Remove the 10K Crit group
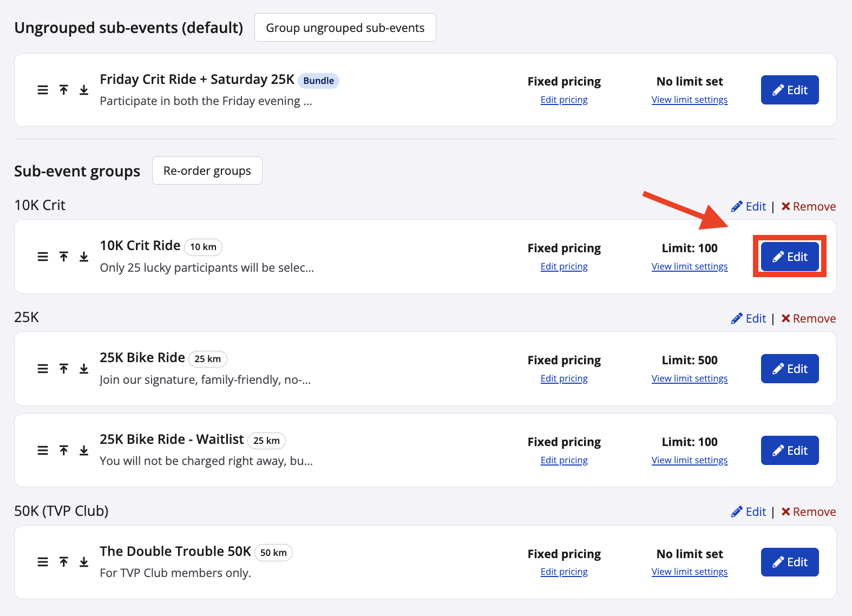 pyautogui.click(x=808, y=206)
